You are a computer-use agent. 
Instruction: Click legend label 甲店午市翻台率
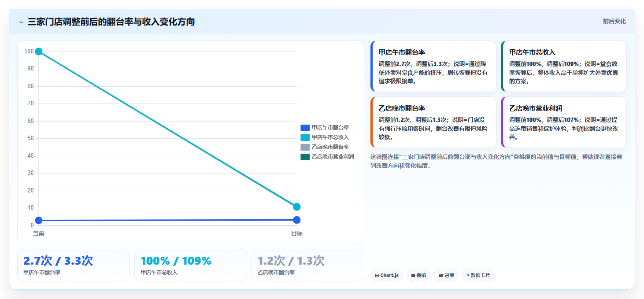330,128
